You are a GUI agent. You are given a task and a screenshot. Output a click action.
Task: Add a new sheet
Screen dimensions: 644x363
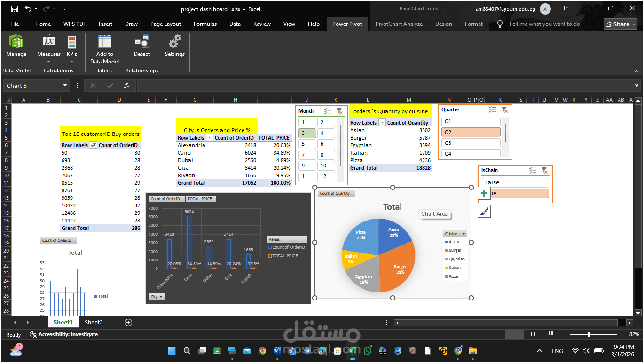128,322
